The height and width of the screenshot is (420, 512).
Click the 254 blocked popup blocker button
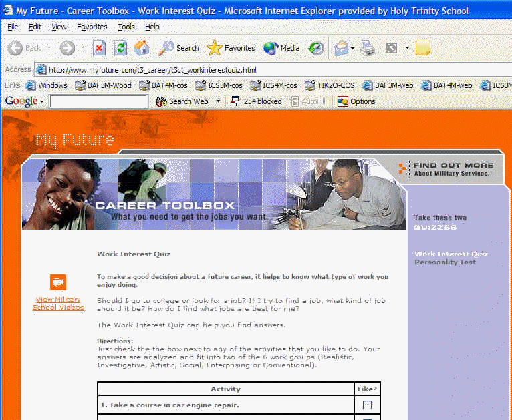tap(256, 101)
